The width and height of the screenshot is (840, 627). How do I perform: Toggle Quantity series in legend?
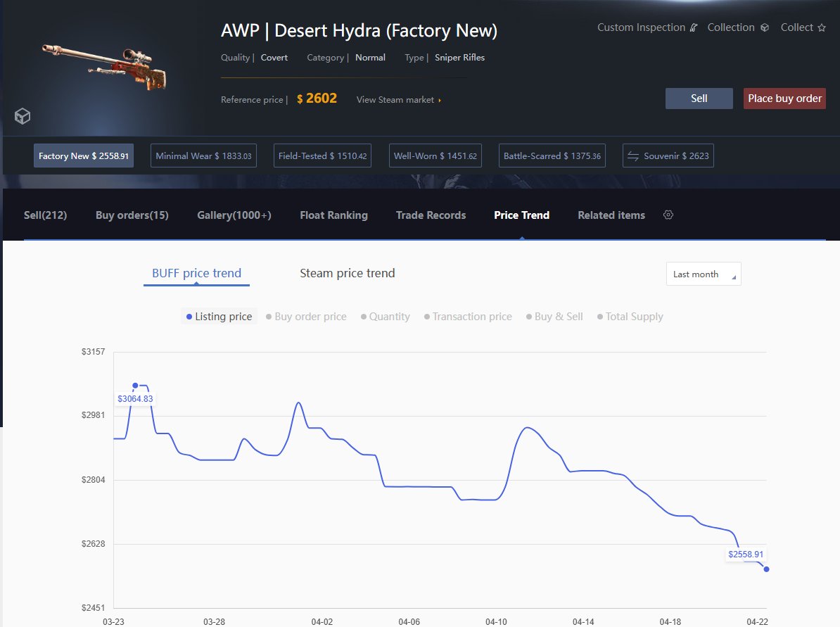(x=386, y=317)
